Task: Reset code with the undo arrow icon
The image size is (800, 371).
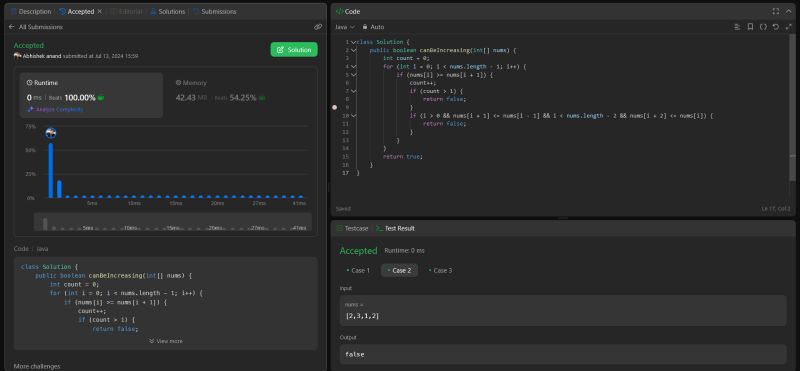Action: point(776,27)
